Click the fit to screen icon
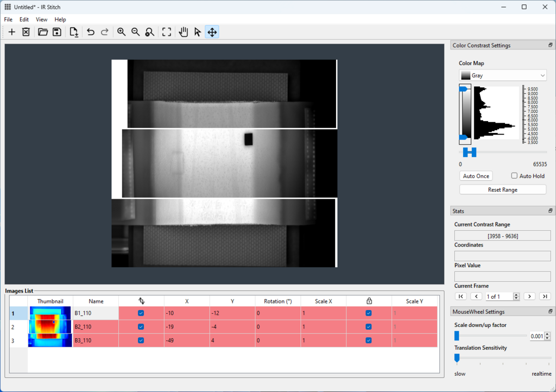 (167, 32)
